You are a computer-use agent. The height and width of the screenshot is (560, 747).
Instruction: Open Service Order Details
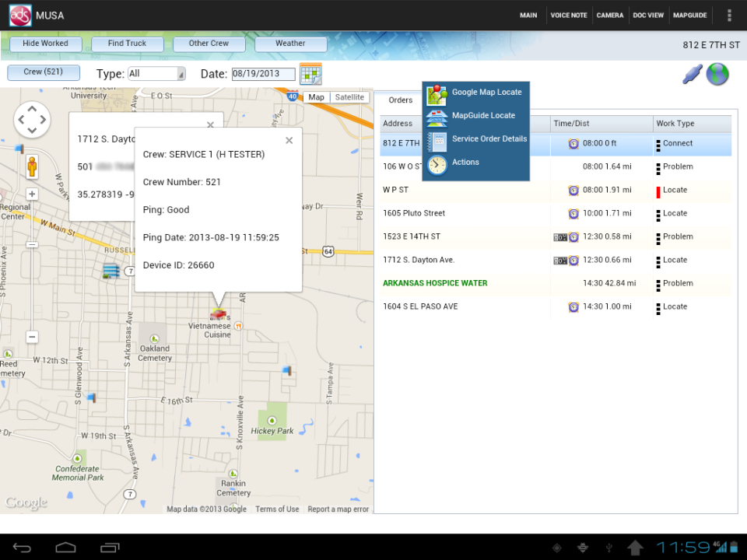pos(489,138)
